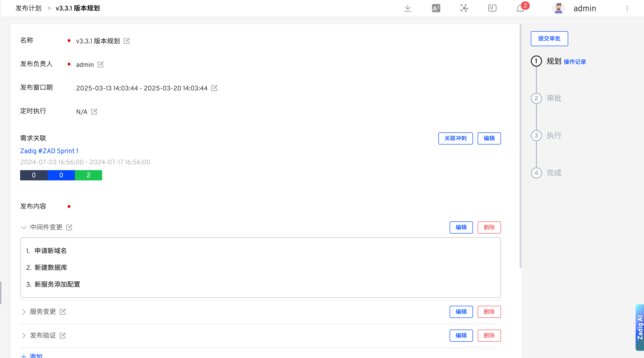This screenshot has height=358, width=644.
Task: Rename 中间件变更 via its pencil icon
Action: (x=69, y=227)
